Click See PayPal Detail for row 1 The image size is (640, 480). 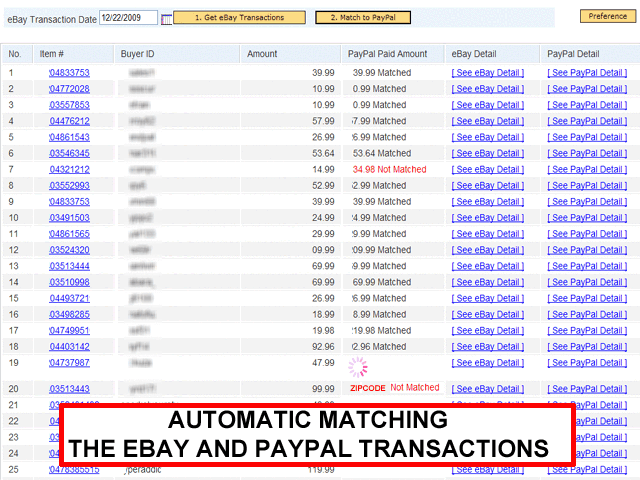587,73
